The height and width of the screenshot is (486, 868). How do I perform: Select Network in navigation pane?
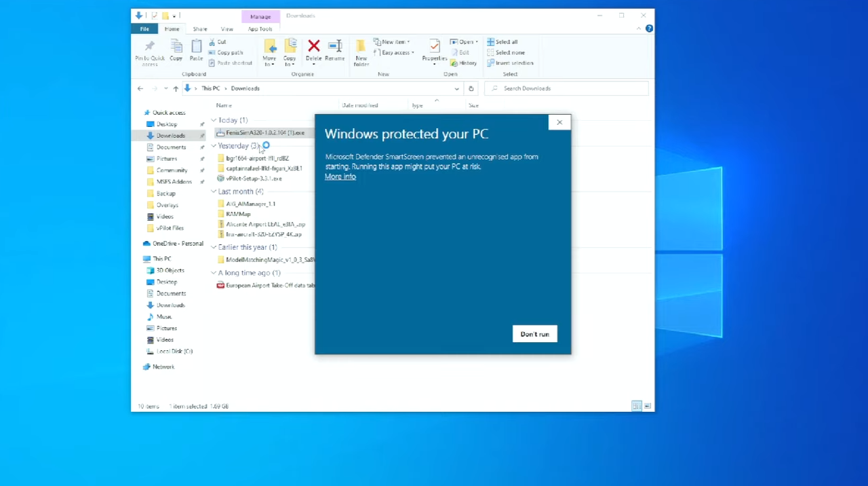pyautogui.click(x=163, y=367)
